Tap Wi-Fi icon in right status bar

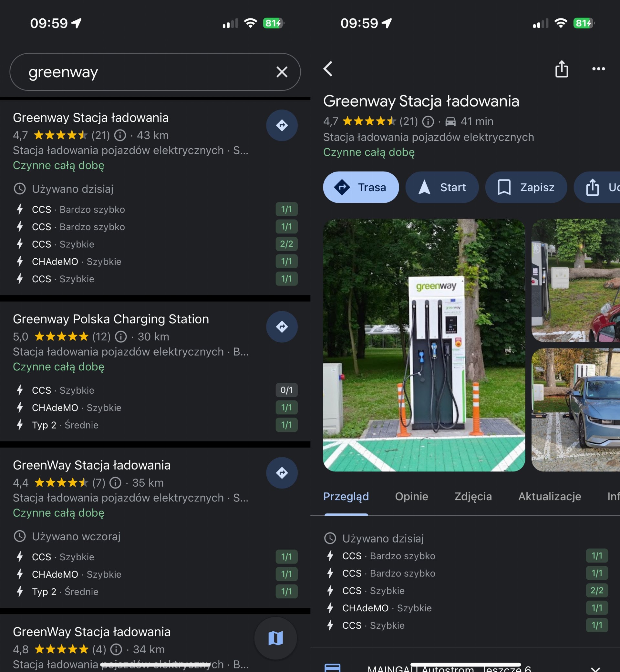561,23
